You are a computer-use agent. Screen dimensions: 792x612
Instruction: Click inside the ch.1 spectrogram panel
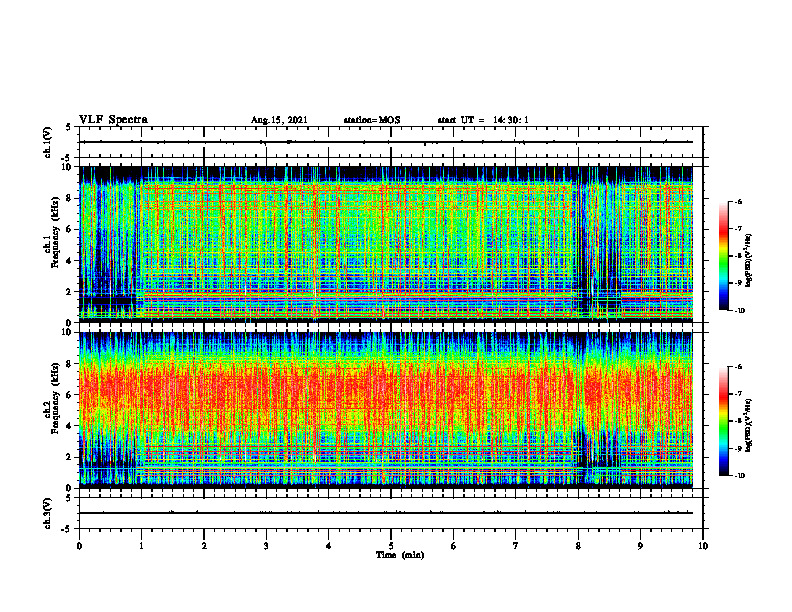pyautogui.click(x=386, y=244)
